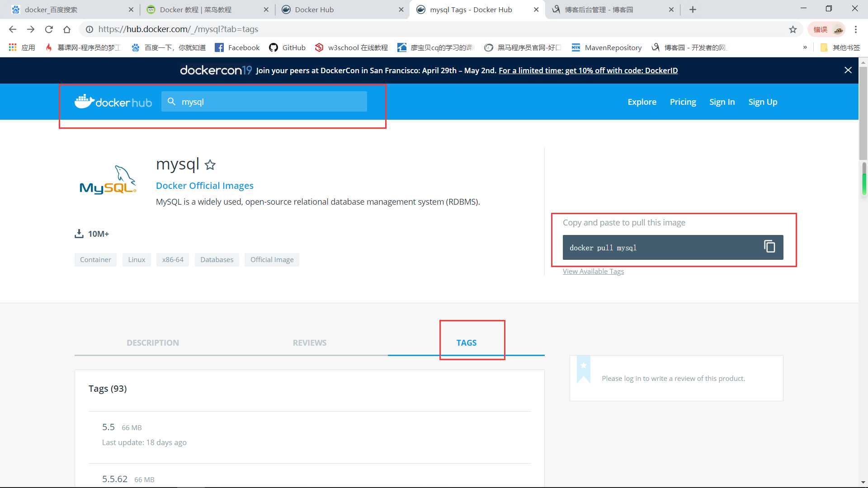Click the MySQL dolphin logo
Screen dimensions: 868x488
click(108, 180)
